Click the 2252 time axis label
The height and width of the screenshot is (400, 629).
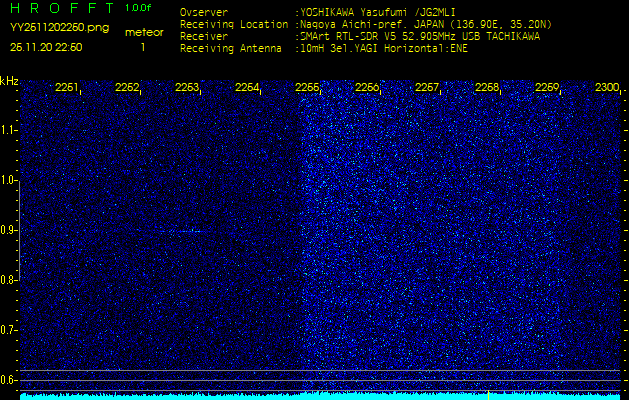(127, 87)
